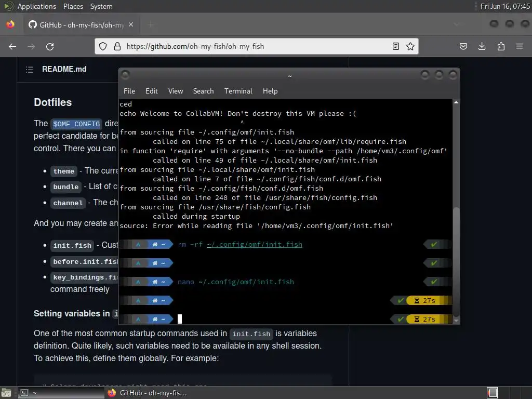Click terminal scrollbar down arrow
532x399 pixels.
tap(456, 320)
